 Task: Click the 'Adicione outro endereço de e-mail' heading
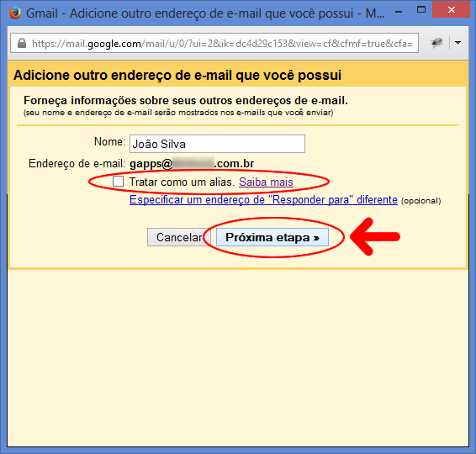coord(177,75)
